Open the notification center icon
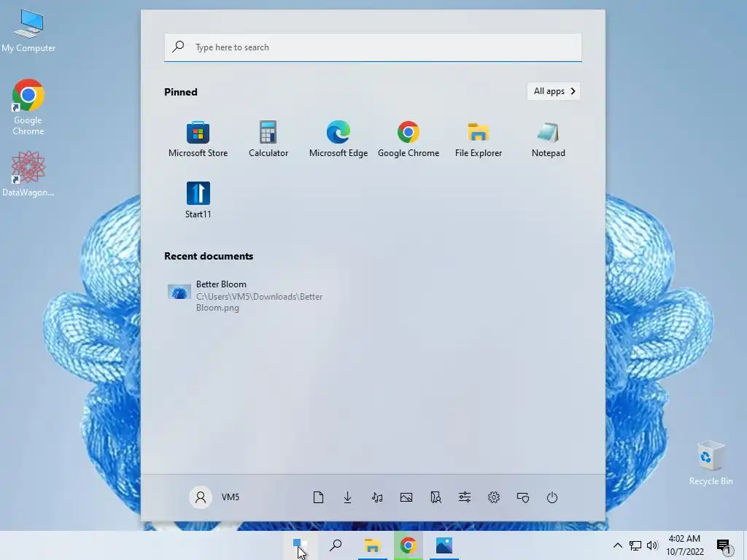Image resolution: width=747 pixels, height=560 pixels. tap(724, 546)
